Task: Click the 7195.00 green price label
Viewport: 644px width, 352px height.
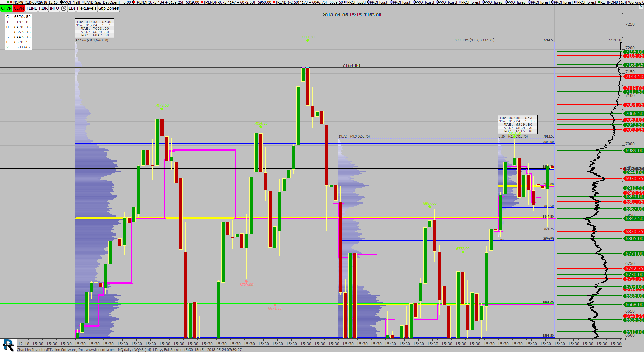Action: (634, 52)
